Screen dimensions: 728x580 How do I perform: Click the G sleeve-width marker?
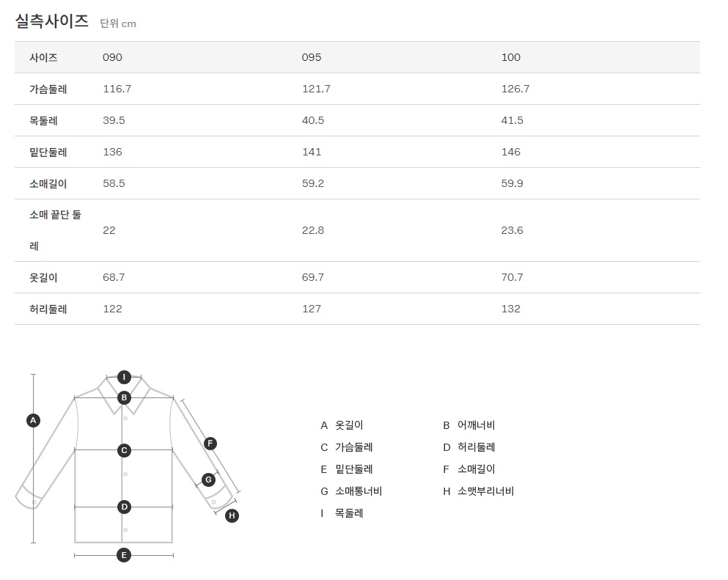tap(208, 480)
